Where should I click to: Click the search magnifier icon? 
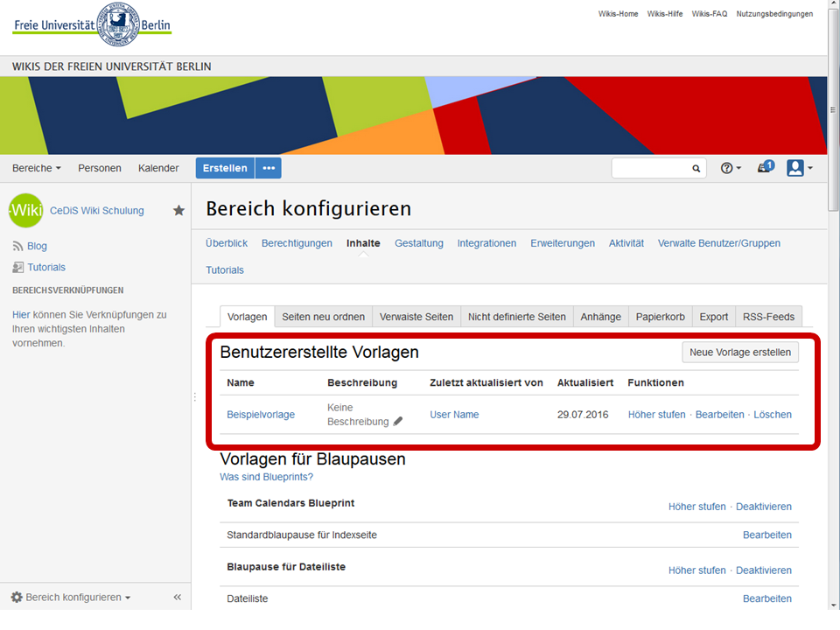[x=696, y=168]
